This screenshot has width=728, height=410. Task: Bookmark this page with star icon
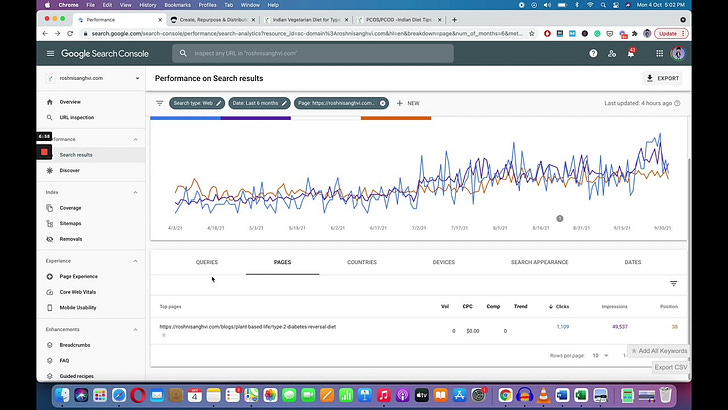click(x=532, y=33)
